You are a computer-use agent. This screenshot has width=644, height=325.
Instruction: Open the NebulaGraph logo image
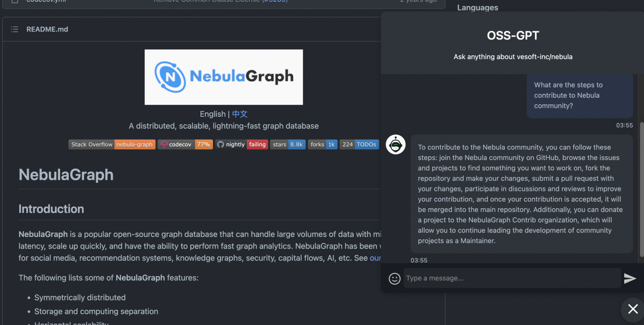pos(224,77)
